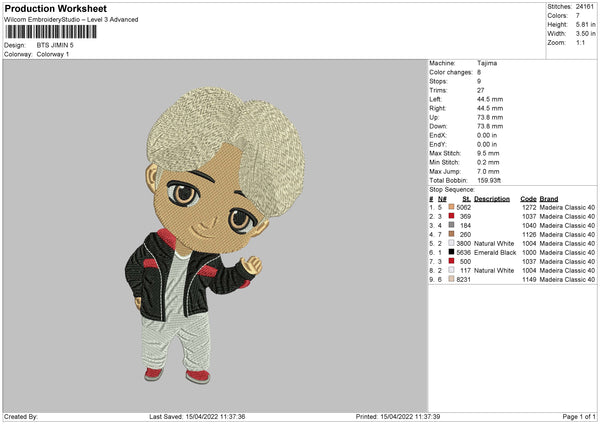
Task: Pick the Emerald Black swatch in row 6
Action: [x=451, y=252]
